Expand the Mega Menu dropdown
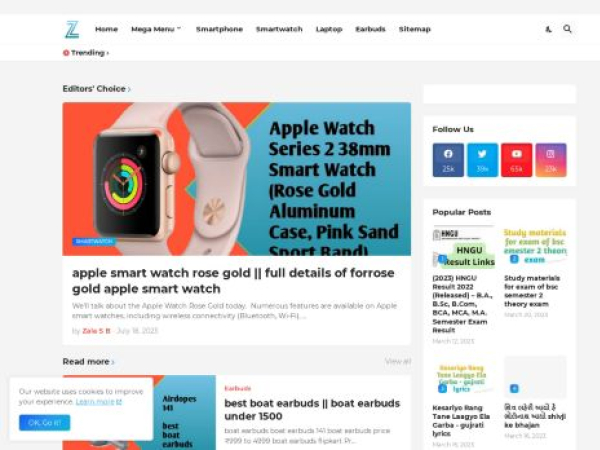 [156, 29]
